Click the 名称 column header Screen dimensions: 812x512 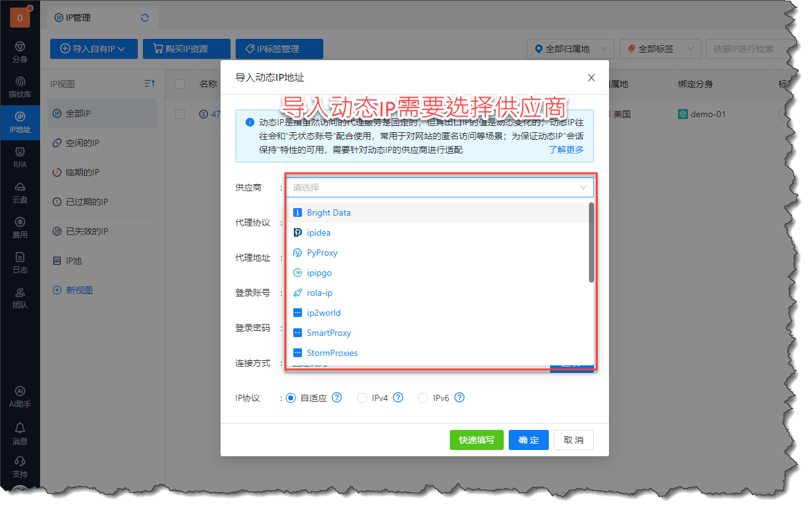pyautogui.click(x=208, y=84)
